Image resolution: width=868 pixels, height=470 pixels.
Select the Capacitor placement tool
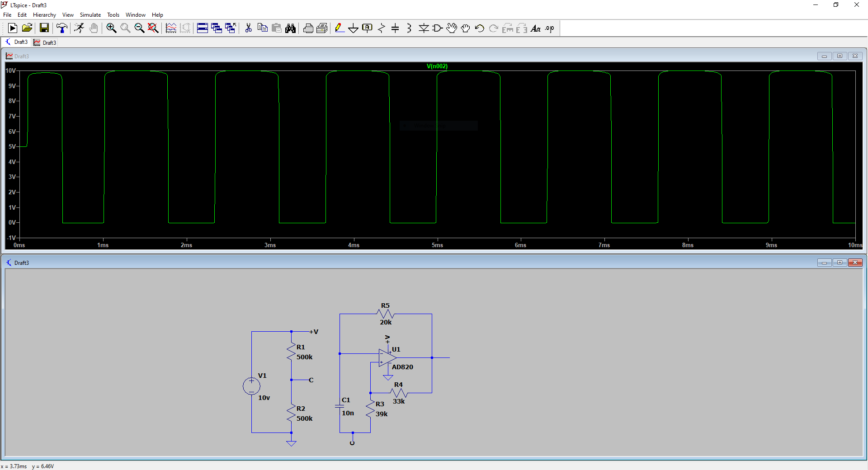coord(395,28)
